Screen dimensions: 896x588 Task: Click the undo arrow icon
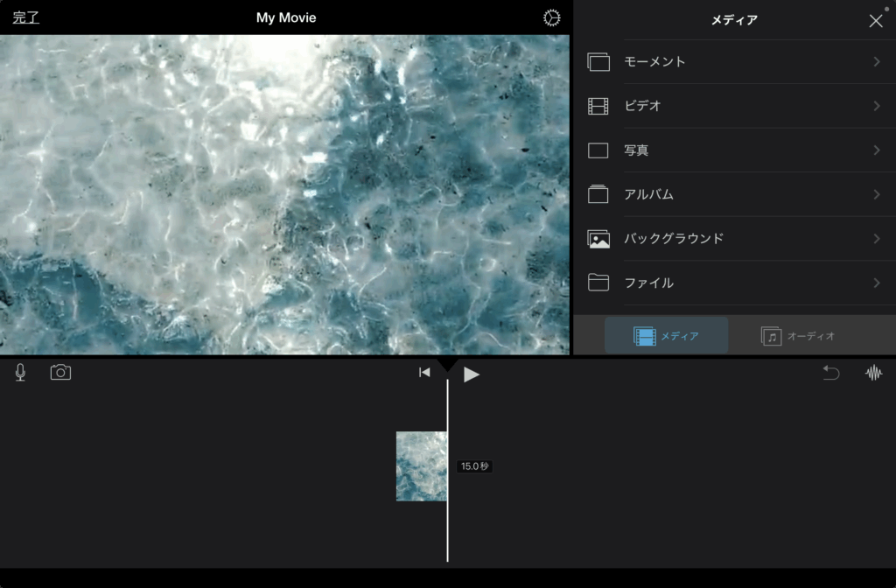(x=830, y=373)
